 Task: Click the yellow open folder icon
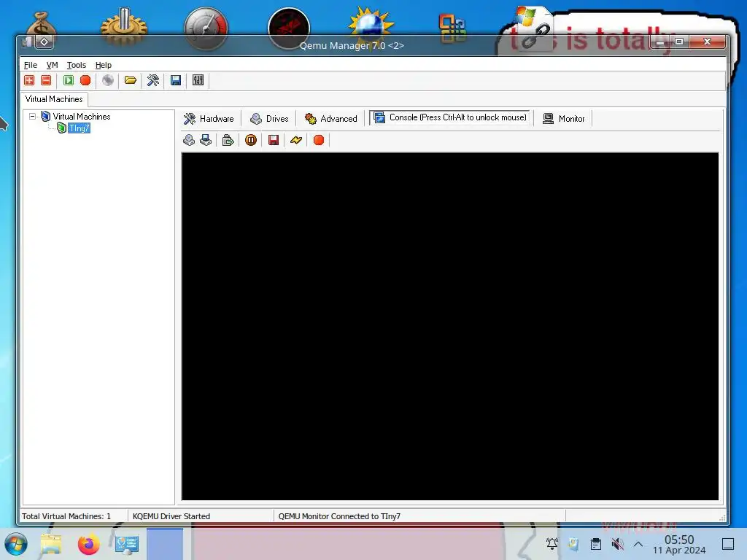coord(131,80)
